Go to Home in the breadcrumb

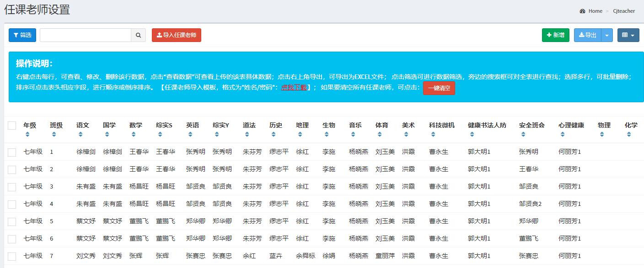point(595,11)
